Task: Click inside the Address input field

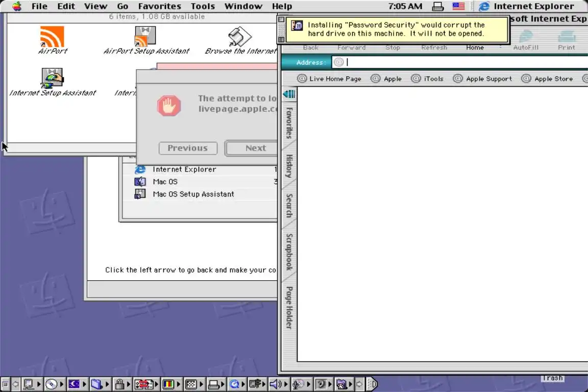Action: (x=460, y=62)
